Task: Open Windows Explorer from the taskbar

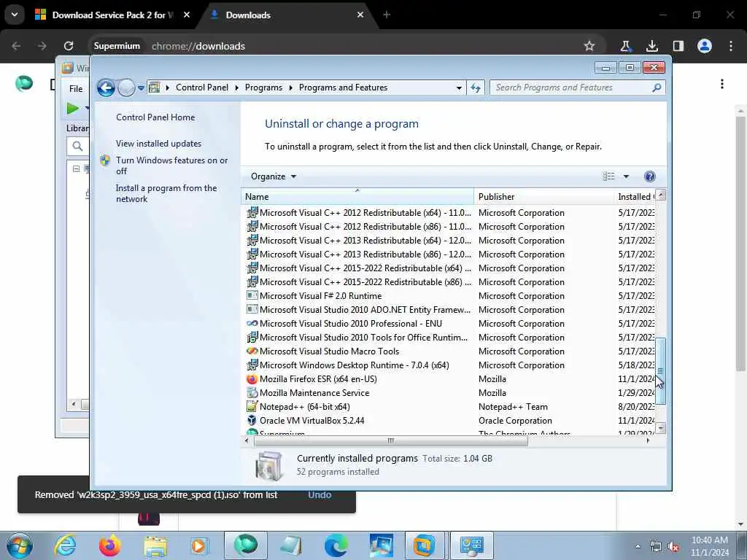Action: click(x=155, y=545)
